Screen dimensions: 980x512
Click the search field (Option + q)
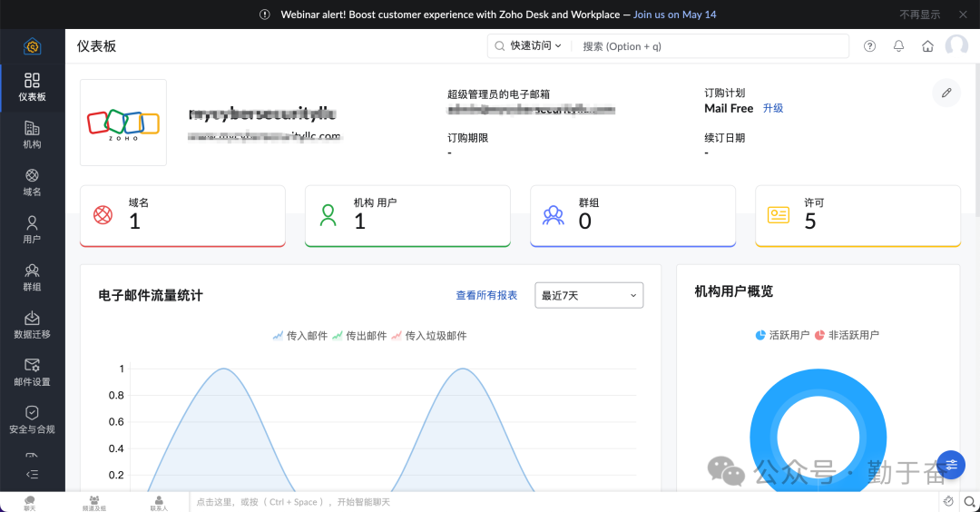click(708, 46)
